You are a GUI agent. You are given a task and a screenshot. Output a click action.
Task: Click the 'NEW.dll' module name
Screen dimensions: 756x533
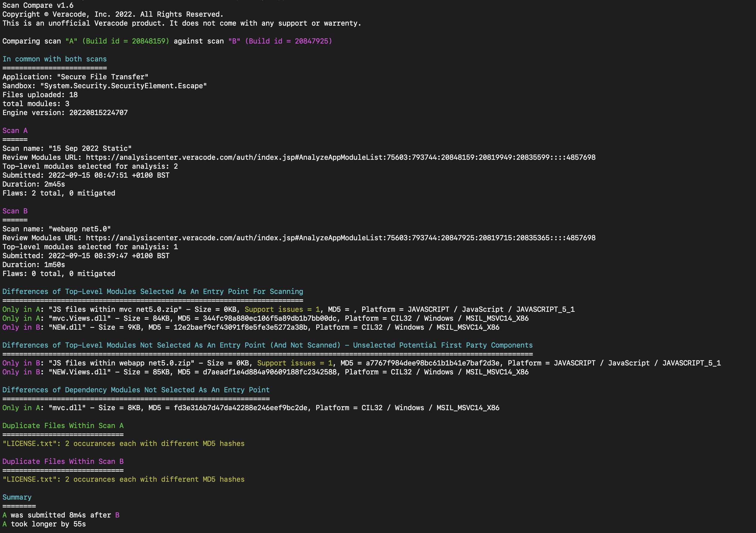(67, 327)
